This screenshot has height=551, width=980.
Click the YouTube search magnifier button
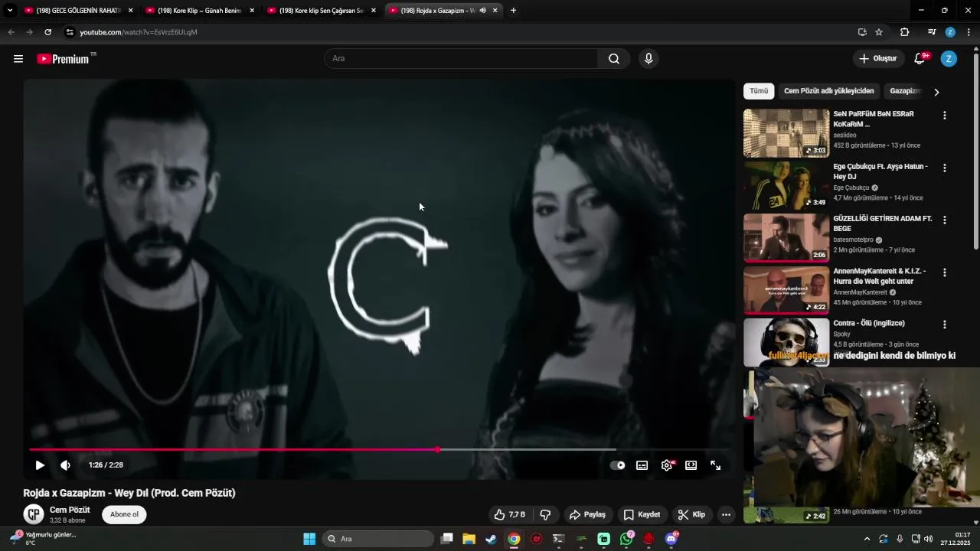tap(614, 59)
